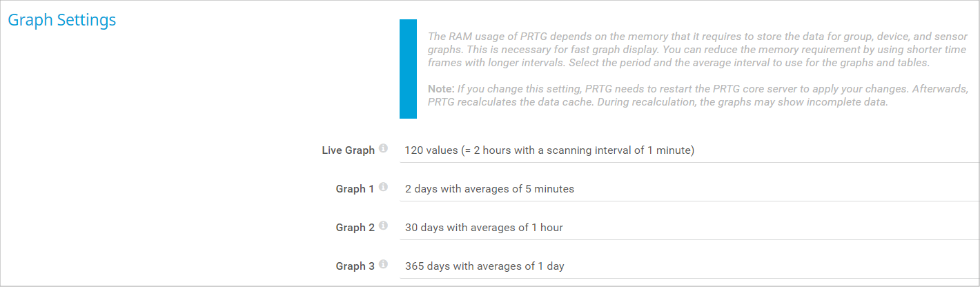The width and height of the screenshot is (980, 287).
Task: Click the text "2 days with averages of 5 minutes"
Action: click(489, 189)
